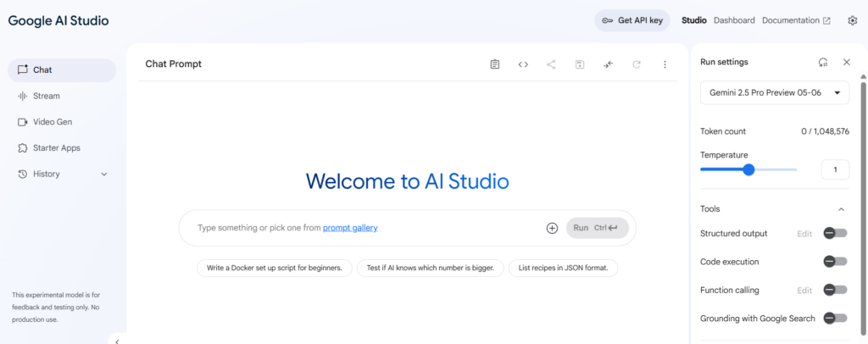Click the plus icon to insert media
Image resolution: width=868 pixels, height=344 pixels.
pos(552,228)
